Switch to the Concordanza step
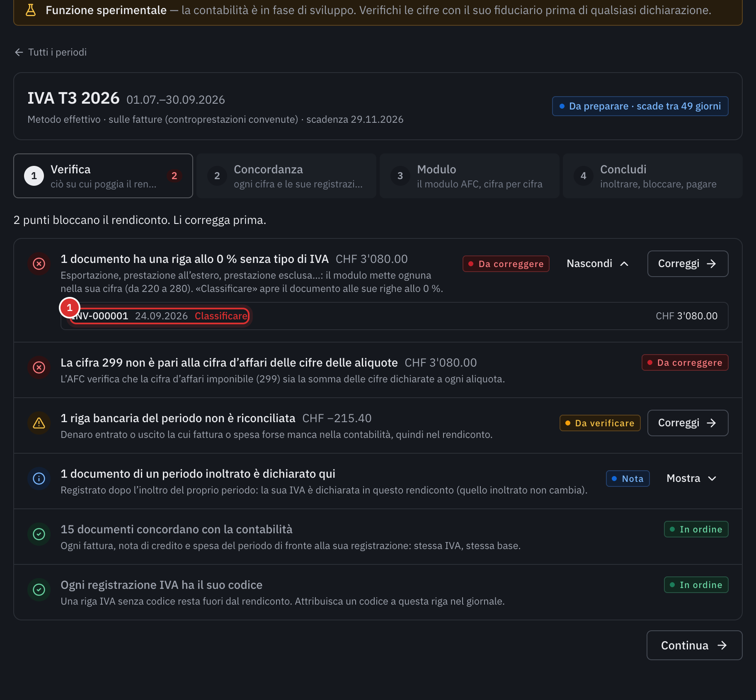The height and width of the screenshot is (700, 756). pyautogui.click(x=286, y=176)
